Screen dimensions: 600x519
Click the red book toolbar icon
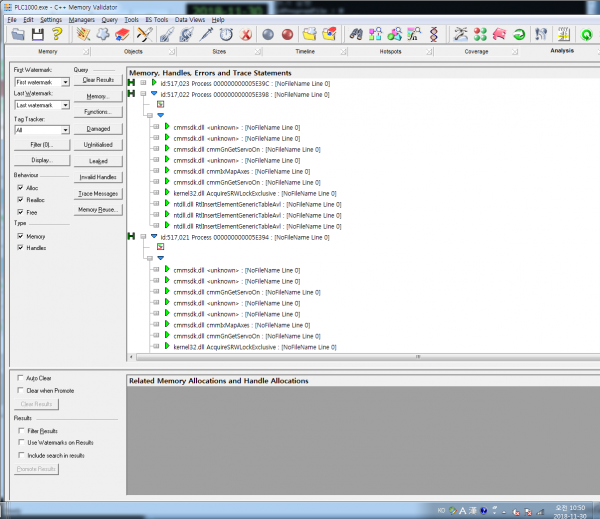pos(122,34)
